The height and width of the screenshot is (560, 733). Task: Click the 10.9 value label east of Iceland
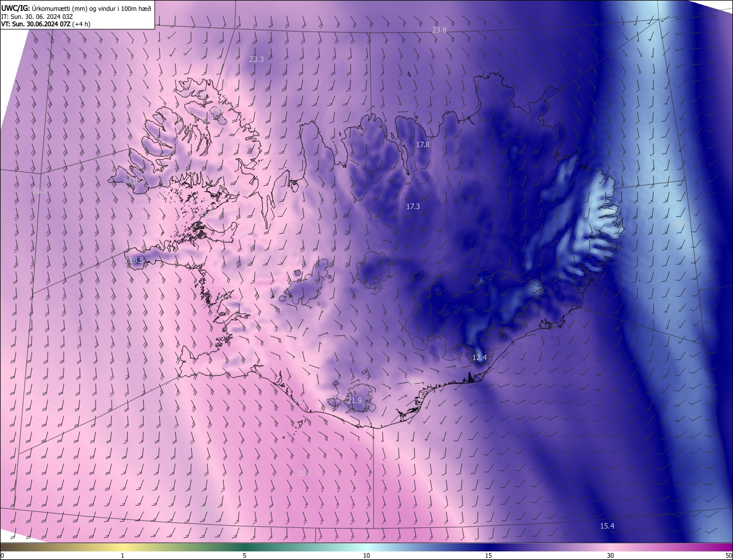pos(679,224)
